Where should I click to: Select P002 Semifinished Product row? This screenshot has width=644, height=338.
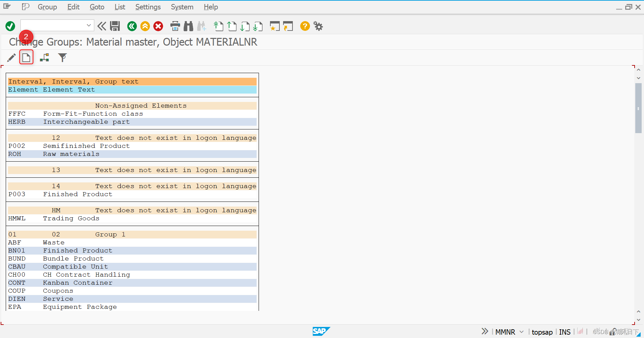(132, 146)
